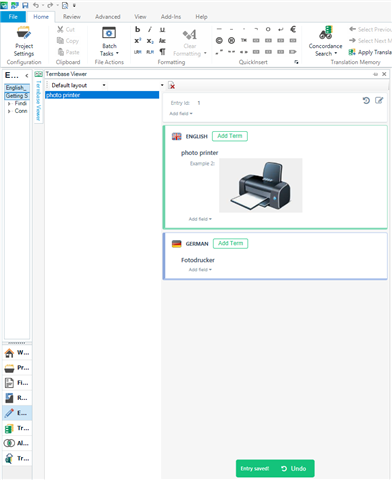The height and width of the screenshot is (480, 392).
Task: Click Undo in the Entry saved notification
Action: [x=294, y=468]
